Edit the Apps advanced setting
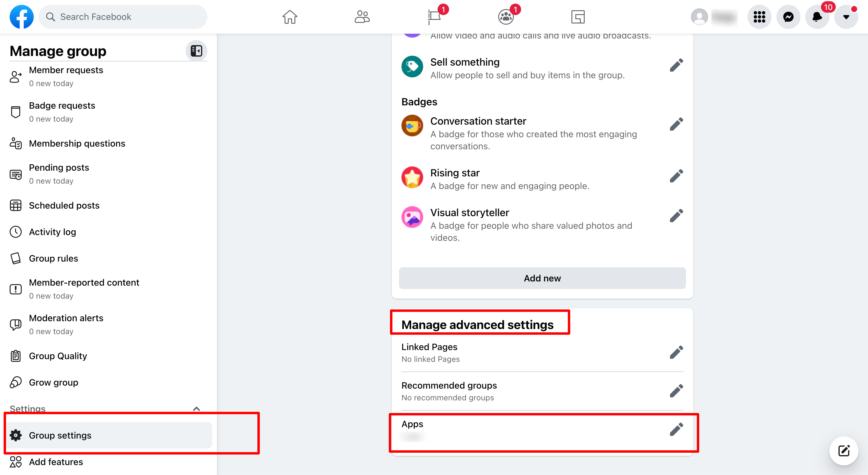 click(x=676, y=429)
